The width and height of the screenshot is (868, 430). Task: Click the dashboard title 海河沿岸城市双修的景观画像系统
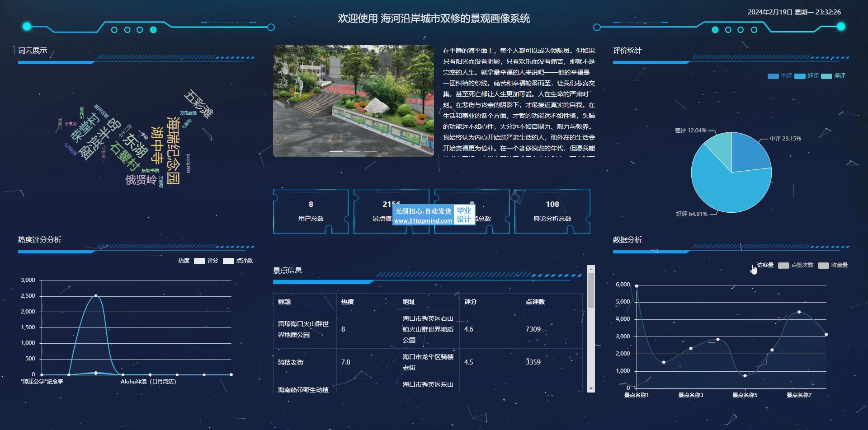456,19
